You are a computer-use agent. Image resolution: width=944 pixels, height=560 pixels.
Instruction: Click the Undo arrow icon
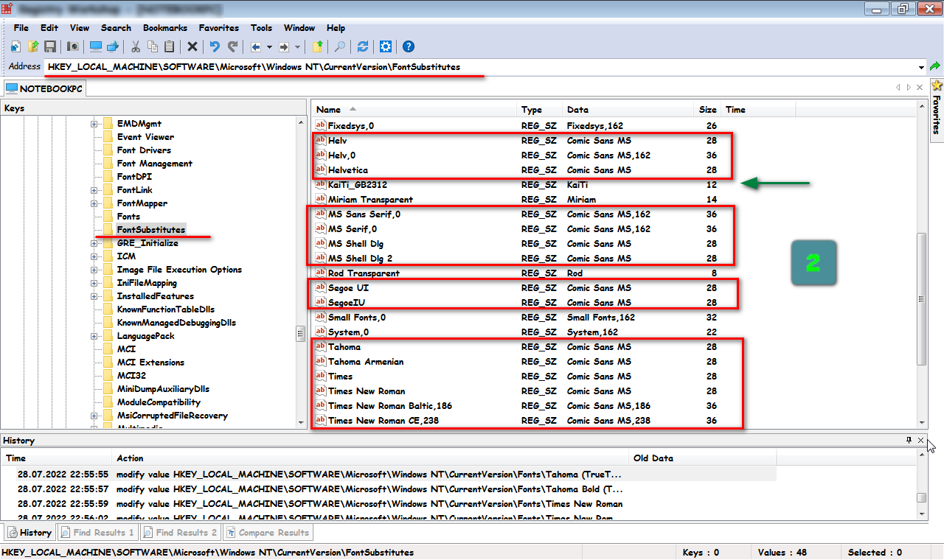pos(215,46)
